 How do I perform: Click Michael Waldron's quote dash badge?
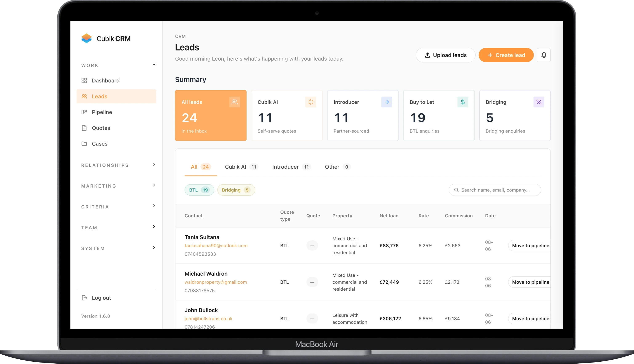coord(312,282)
